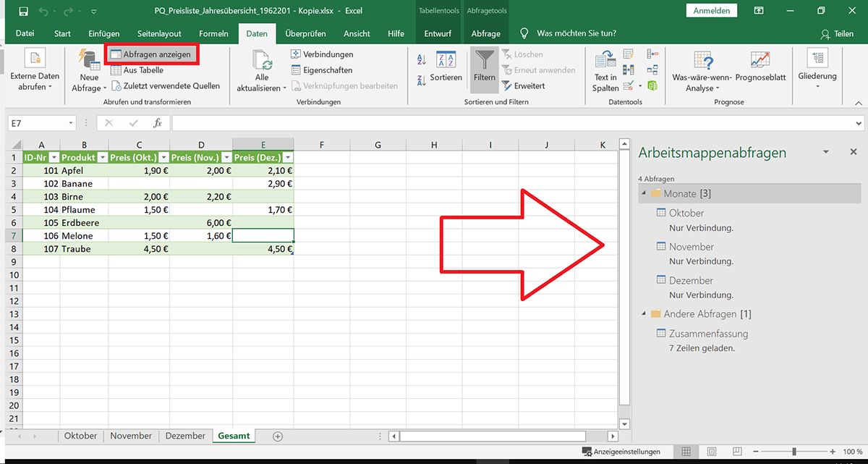Viewport: 868px width, 464px height.
Task: Open Was-wäre-wenn-Analyse menu
Action: (702, 71)
